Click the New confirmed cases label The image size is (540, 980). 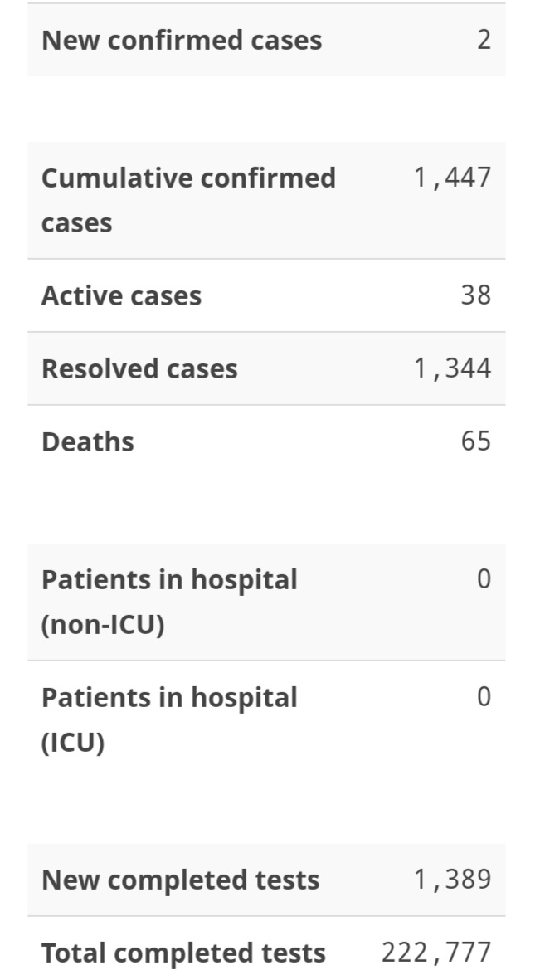182,40
